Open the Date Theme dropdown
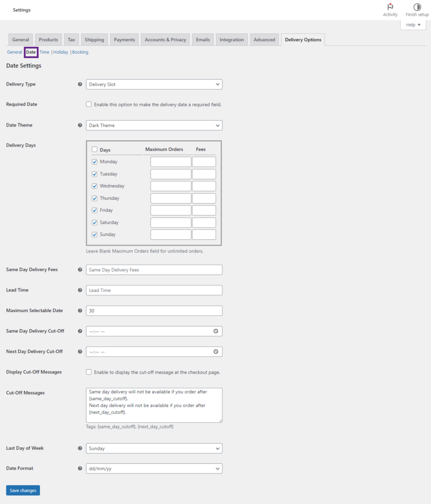The height and width of the screenshot is (504, 431). (154, 126)
